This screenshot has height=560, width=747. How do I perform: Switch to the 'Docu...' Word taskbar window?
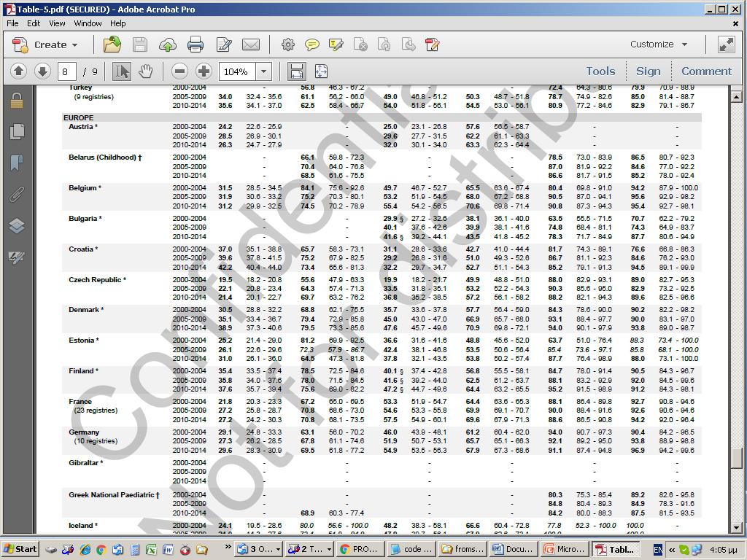[x=514, y=549]
